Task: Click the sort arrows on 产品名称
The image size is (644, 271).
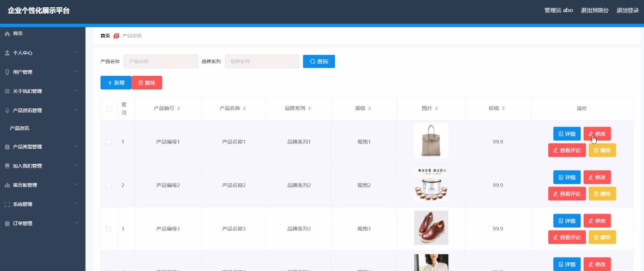Action: click(244, 109)
